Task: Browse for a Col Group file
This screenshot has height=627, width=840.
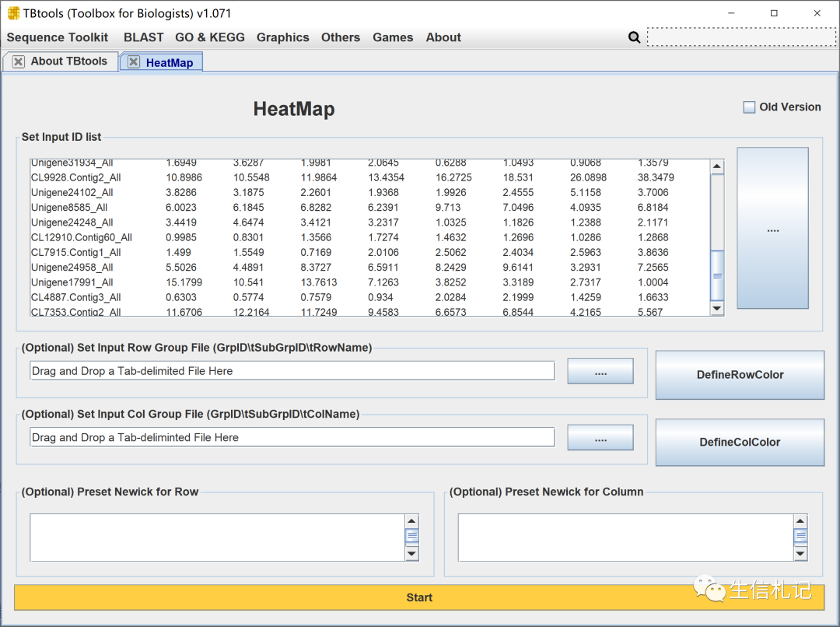Action: 600,438
